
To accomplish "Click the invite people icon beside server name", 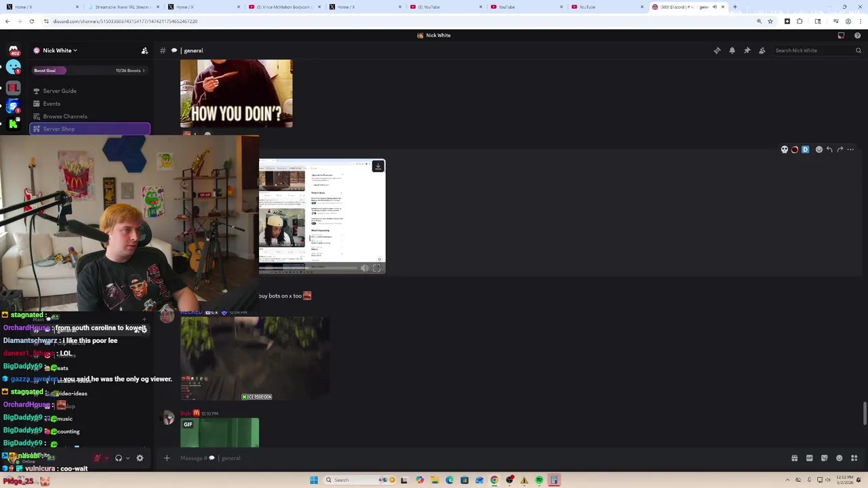I will (144, 50).
